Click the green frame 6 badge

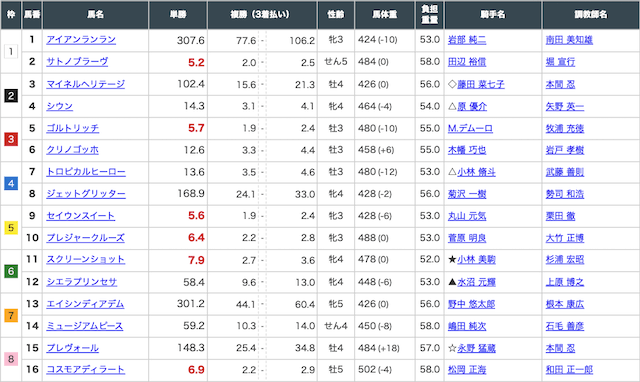tap(11, 271)
